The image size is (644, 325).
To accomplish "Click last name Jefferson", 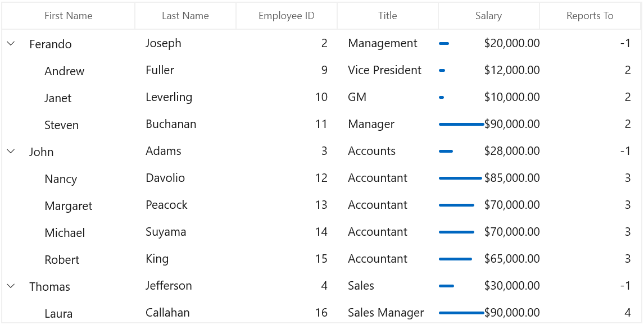I will tap(169, 286).
